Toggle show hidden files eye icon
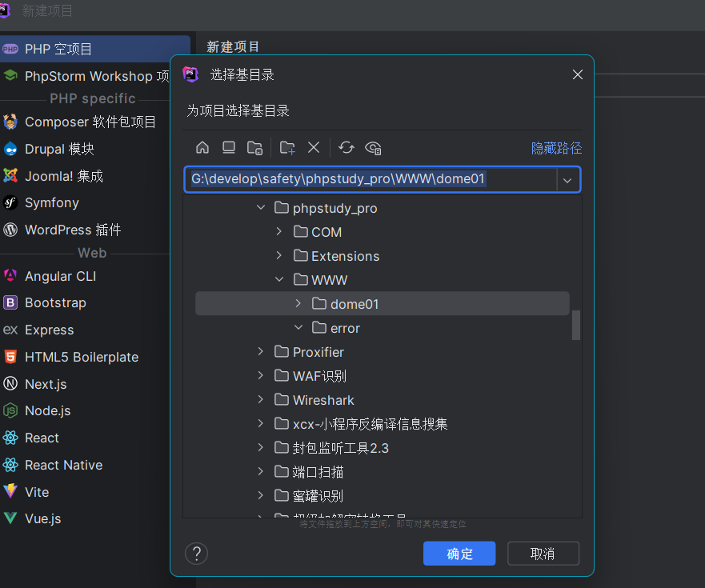 click(373, 147)
